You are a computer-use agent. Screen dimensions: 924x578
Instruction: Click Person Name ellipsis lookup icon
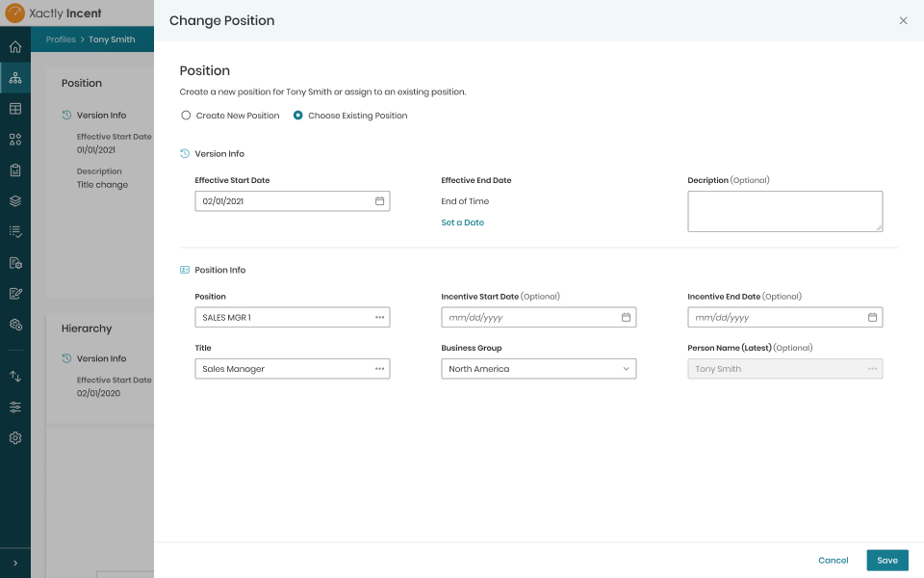click(872, 369)
